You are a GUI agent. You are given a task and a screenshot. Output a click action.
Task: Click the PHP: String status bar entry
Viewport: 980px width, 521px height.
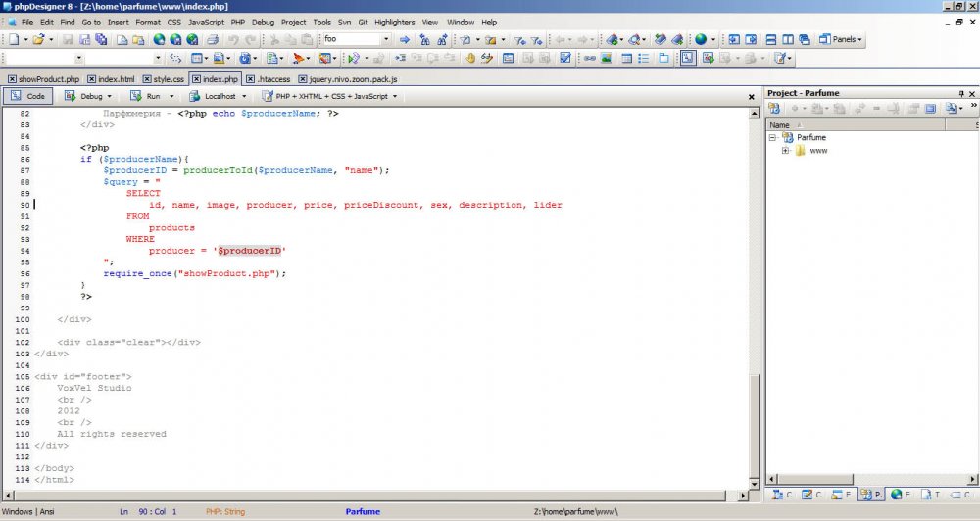pos(225,511)
